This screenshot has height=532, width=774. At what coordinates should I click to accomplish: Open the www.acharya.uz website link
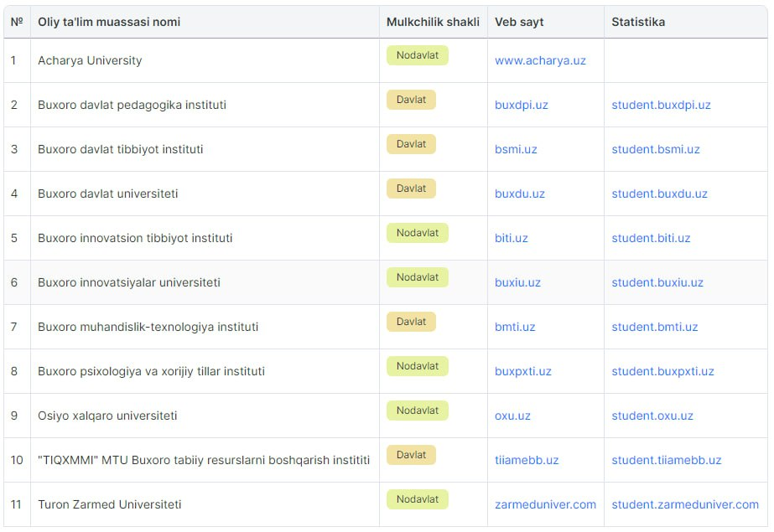pyautogui.click(x=540, y=60)
